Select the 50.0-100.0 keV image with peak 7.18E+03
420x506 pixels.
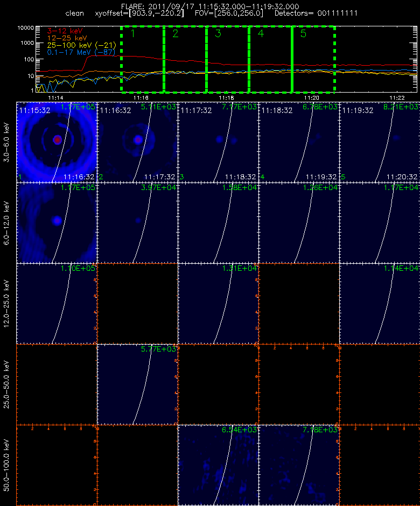pyautogui.click(x=299, y=465)
